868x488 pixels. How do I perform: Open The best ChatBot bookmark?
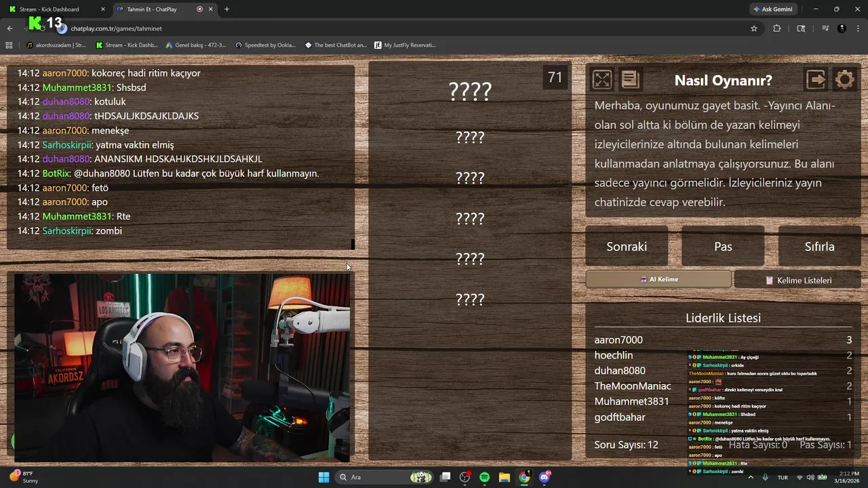pyautogui.click(x=336, y=45)
